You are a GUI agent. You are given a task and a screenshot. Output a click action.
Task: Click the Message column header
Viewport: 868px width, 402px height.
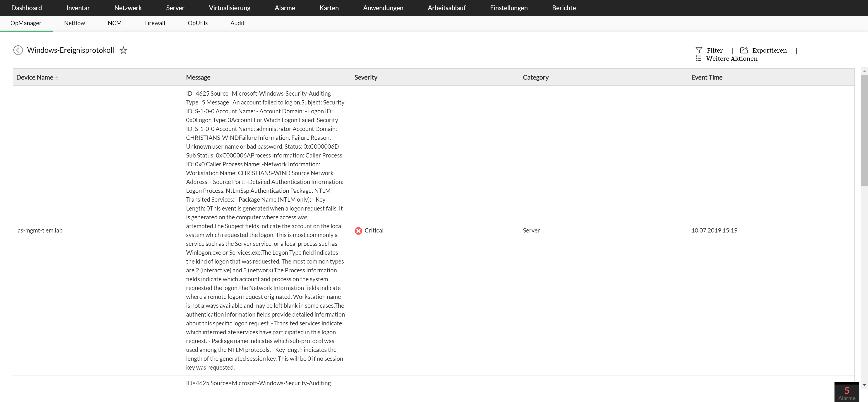point(198,77)
